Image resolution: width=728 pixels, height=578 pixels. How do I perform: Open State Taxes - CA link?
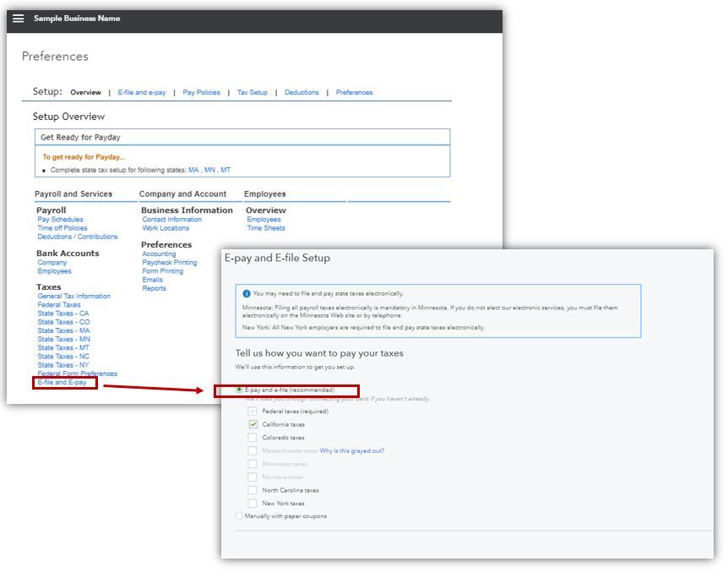coord(63,314)
